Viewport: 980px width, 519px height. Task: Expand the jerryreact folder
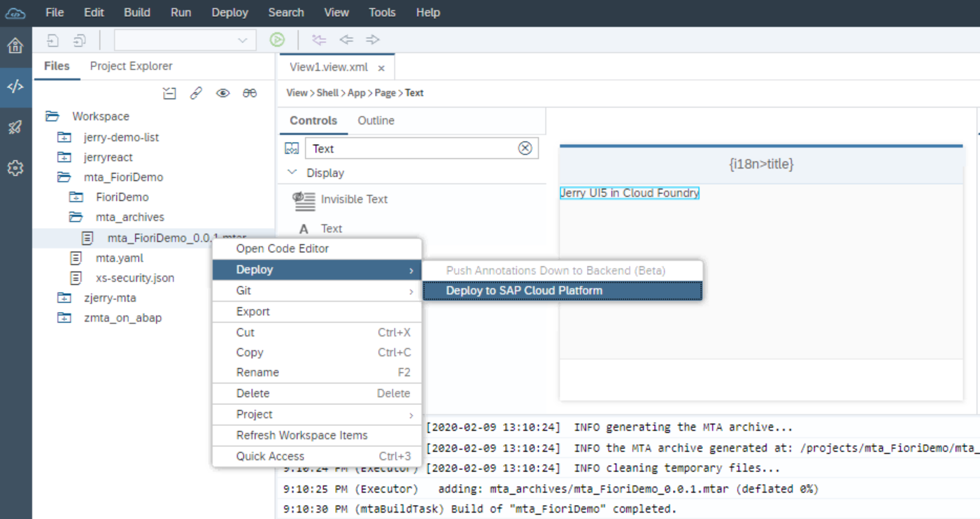coord(64,157)
